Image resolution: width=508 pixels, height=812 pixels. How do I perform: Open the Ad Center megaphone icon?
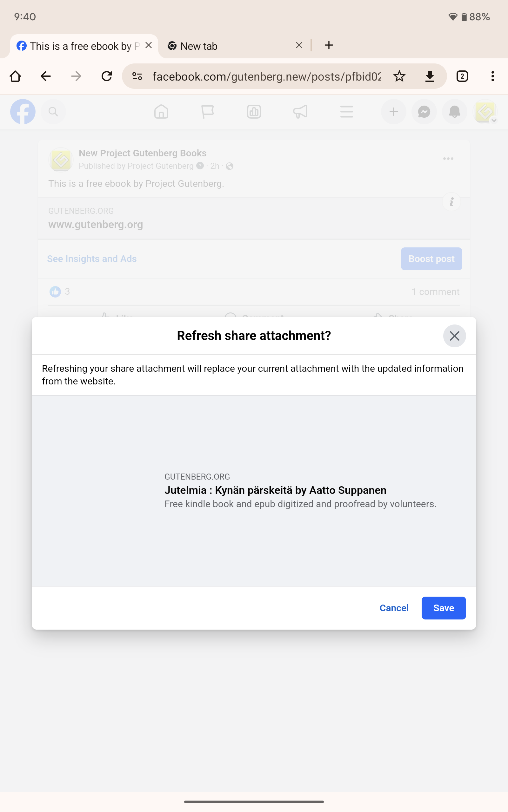pyautogui.click(x=300, y=112)
